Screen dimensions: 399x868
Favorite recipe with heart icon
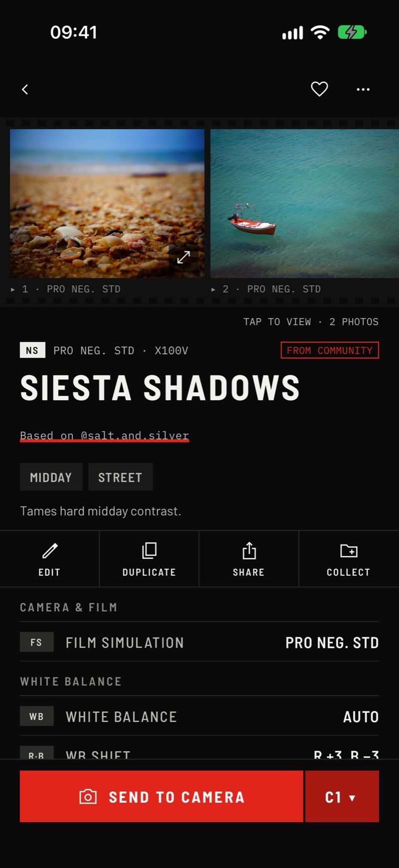(319, 89)
